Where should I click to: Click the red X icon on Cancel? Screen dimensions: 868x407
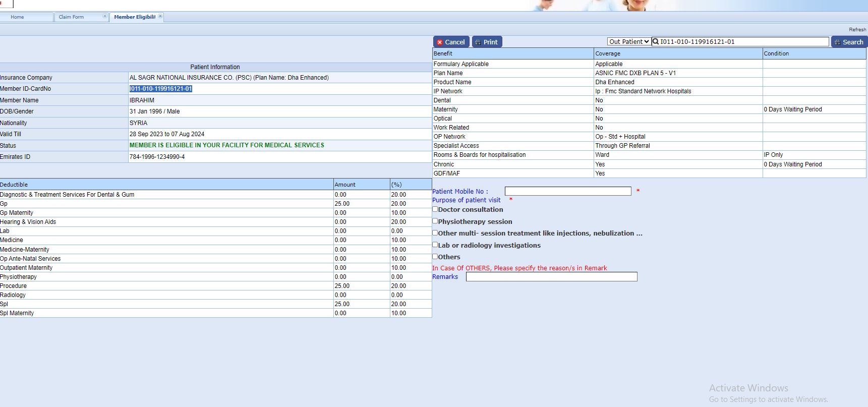(440, 42)
